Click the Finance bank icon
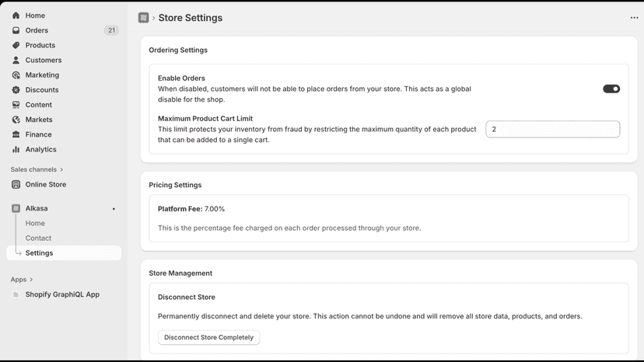Screen dimensions: 644x362 (x=16, y=134)
